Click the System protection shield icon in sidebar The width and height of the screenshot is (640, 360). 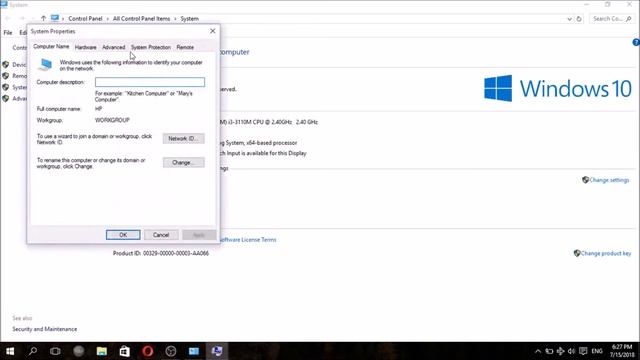(x=6, y=87)
